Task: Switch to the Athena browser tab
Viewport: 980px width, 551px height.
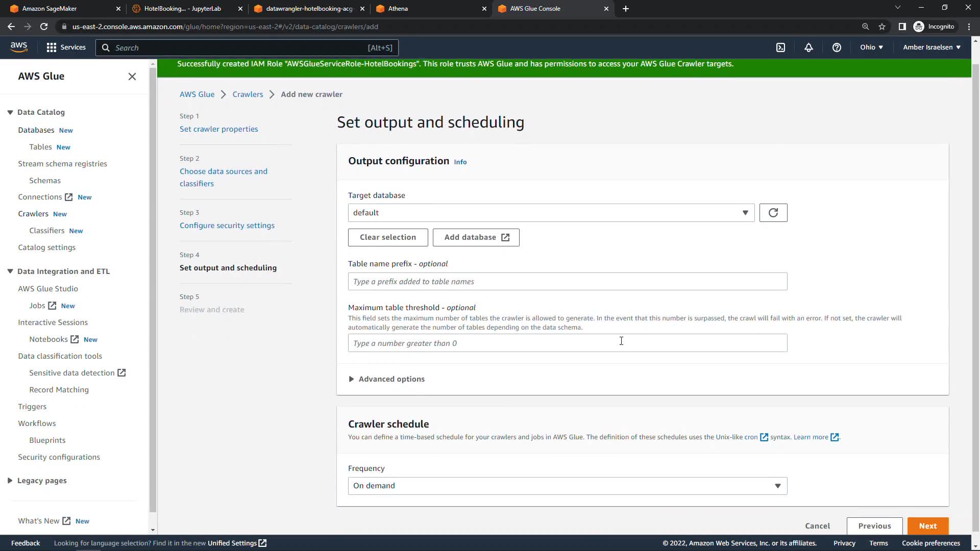Action: [431, 9]
